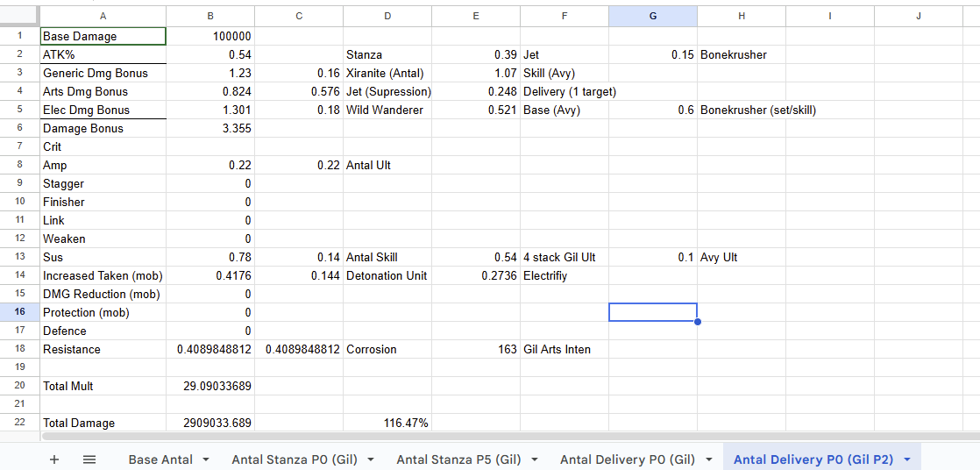Select Total Mult value 29.09033689
The width and height of the screenshot is (980, 470).
tap(210, 386)
